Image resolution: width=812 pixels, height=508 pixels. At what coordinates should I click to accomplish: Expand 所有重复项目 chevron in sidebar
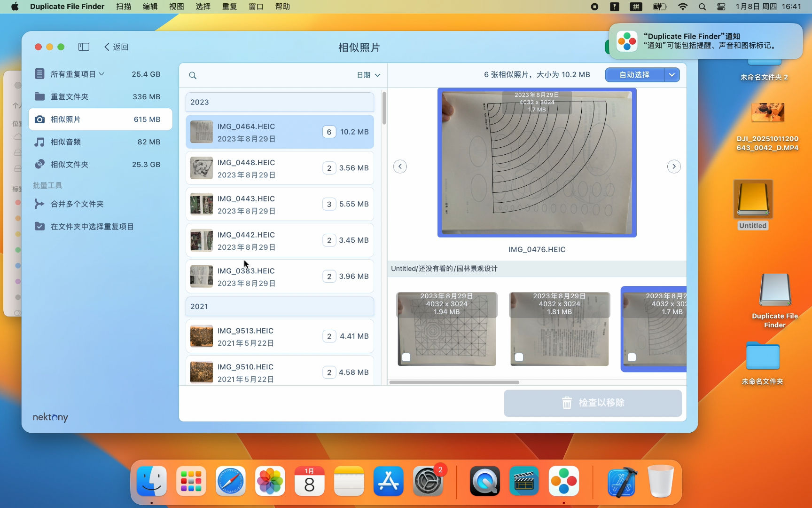(x=102, y=74)
